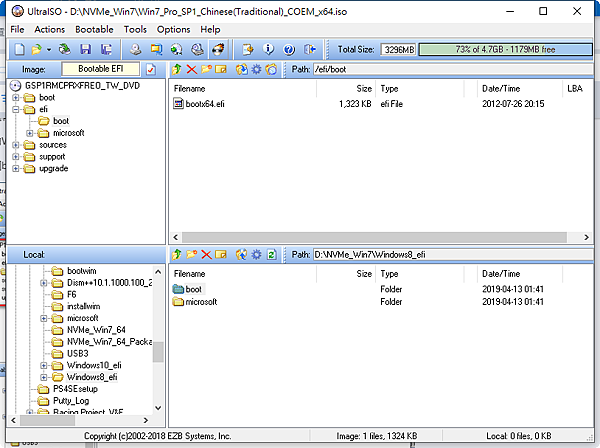
Task: Click the Make CD/DVD image icon
Action: point(135,49)
